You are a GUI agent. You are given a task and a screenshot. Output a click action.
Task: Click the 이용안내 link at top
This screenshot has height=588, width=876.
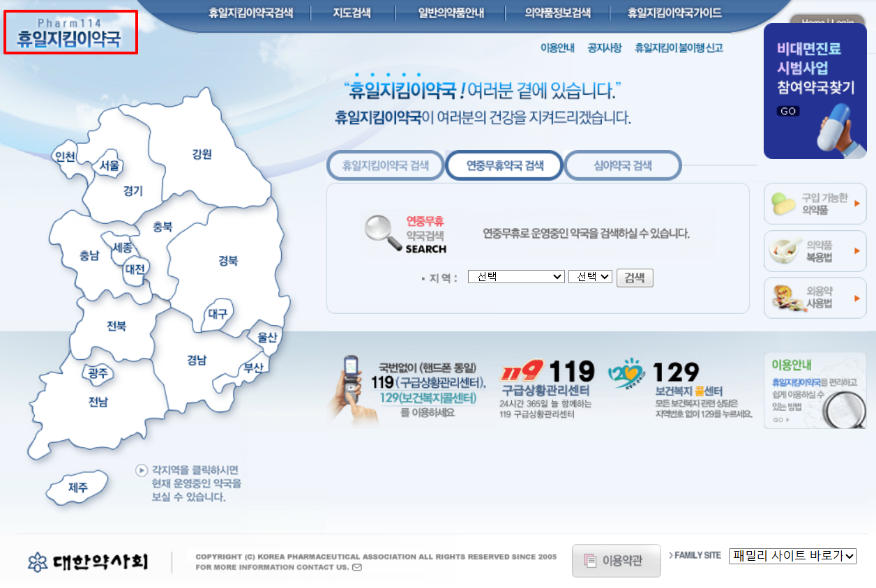tap(557, 48)
